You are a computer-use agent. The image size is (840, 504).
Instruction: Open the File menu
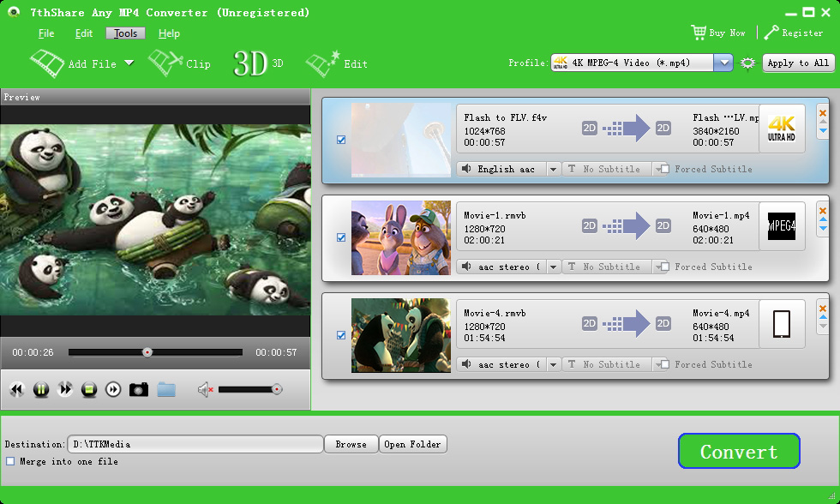(46, 33)
